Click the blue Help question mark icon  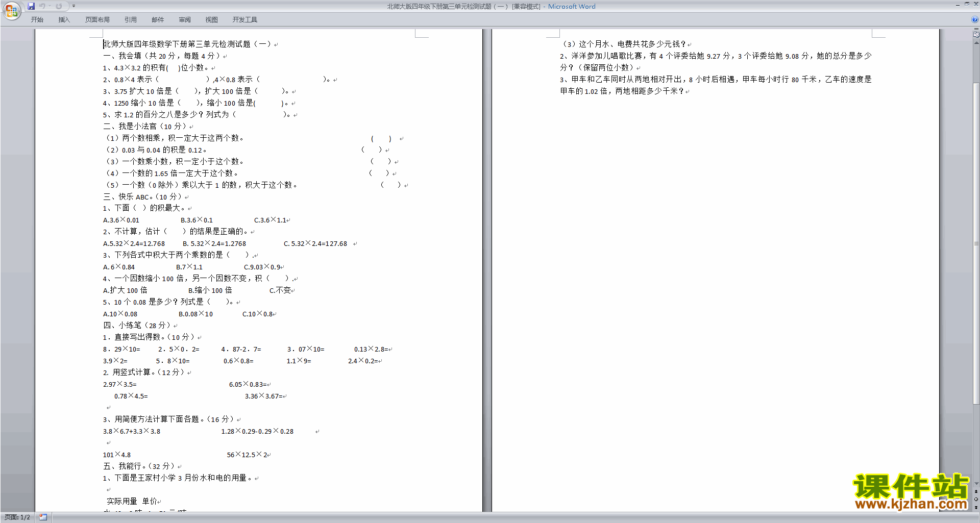[975, 20]
